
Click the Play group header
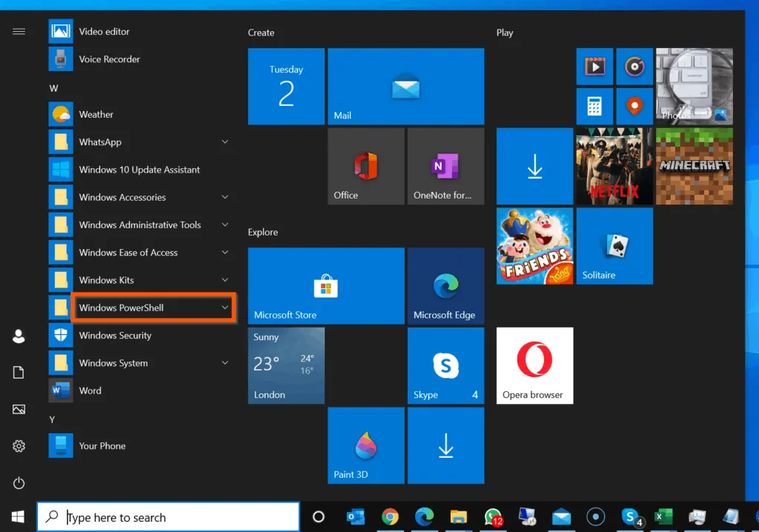[x=504, y=33]
